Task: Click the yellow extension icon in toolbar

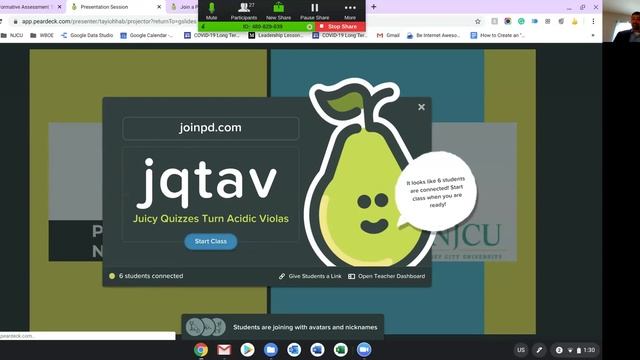Action: point(575,21)
